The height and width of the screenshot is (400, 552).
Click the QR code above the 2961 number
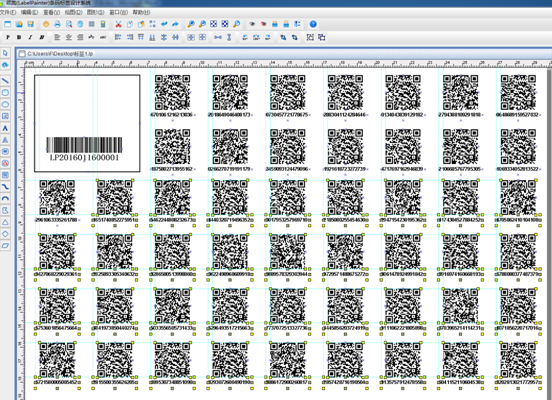click(x=57, y=197)
